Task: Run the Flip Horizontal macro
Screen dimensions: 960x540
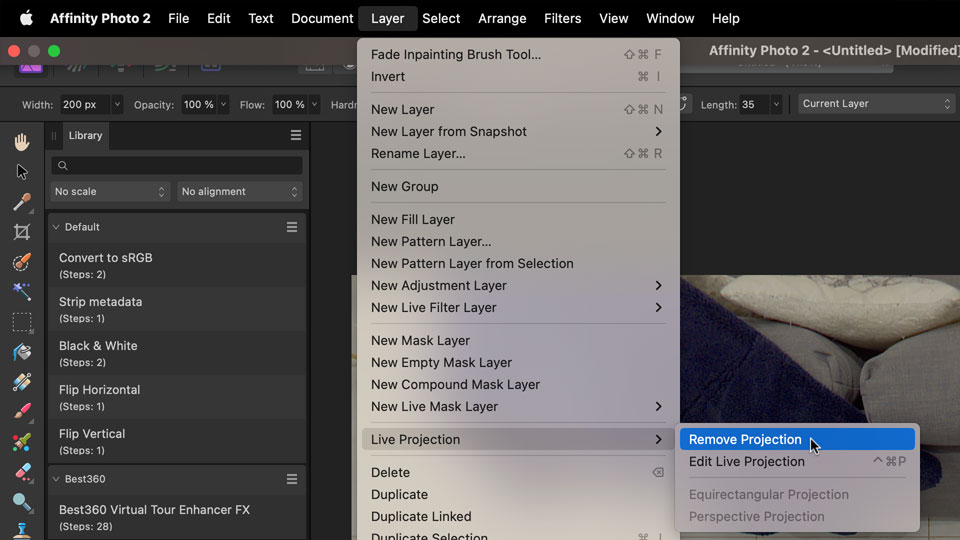Action: 177,397
